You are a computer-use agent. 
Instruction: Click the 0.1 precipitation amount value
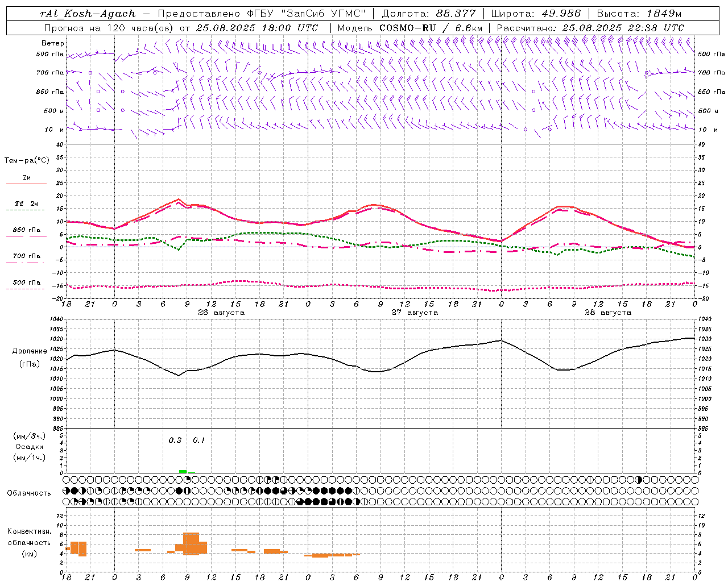pyautogui.click(x=198, y=440)
